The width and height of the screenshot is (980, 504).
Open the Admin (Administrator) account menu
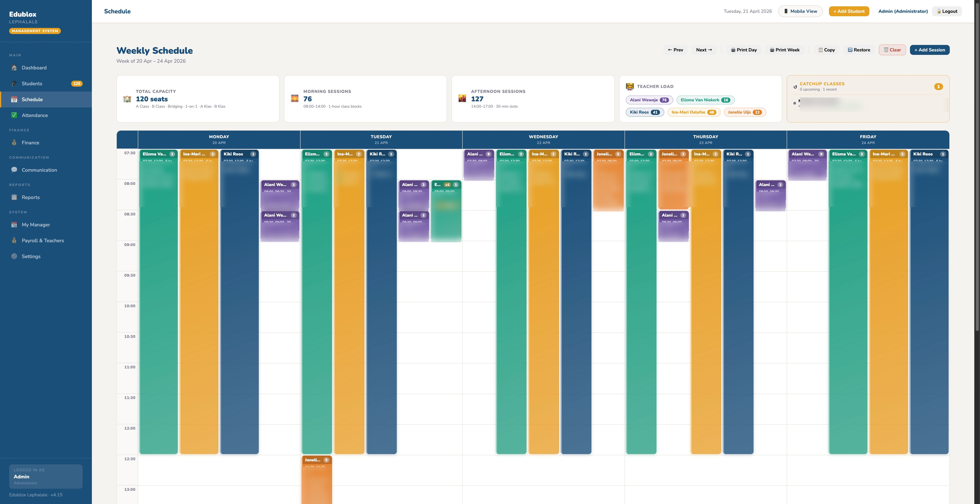point(903,11)
